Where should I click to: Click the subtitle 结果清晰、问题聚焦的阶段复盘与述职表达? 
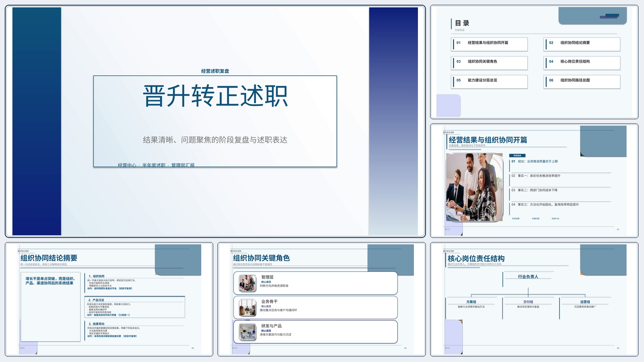point(215,140)
